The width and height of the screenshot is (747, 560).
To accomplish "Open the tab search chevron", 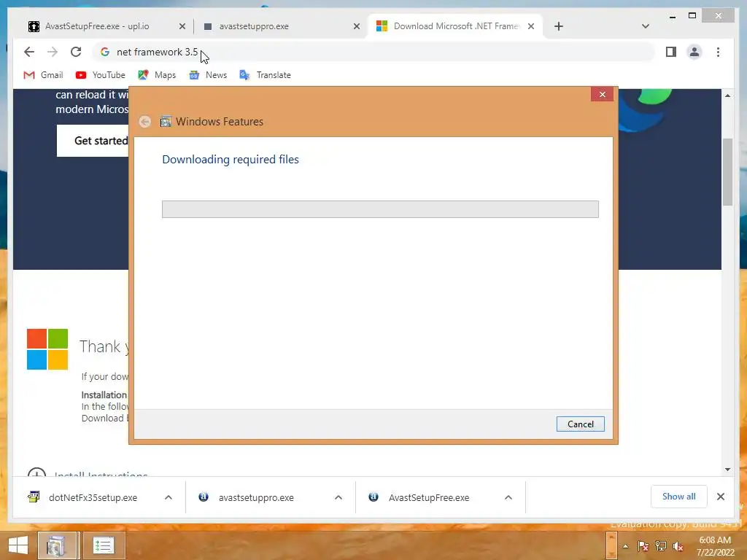I will [646, 26].
